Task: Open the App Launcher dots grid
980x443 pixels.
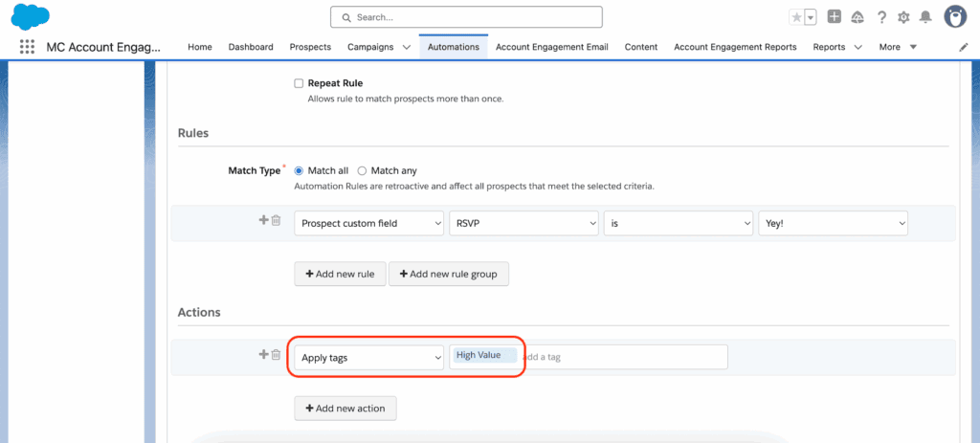Action: pos(27,47)
